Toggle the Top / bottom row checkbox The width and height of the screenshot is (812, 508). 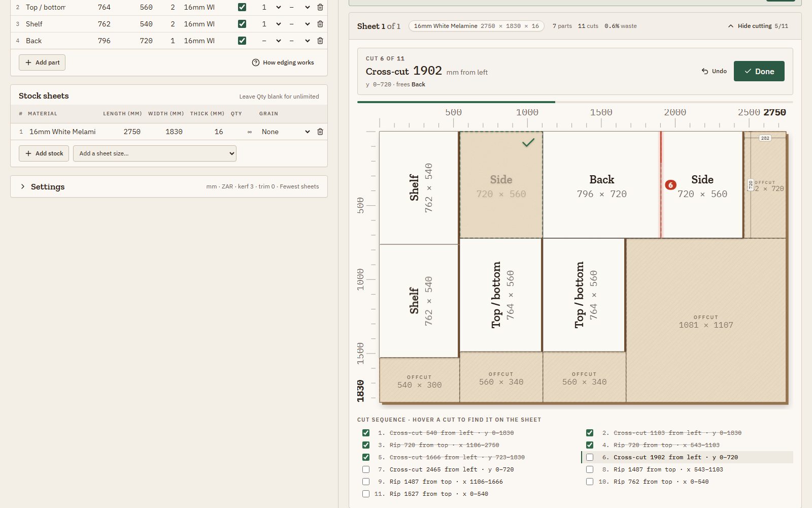click(x=242, y=7)
